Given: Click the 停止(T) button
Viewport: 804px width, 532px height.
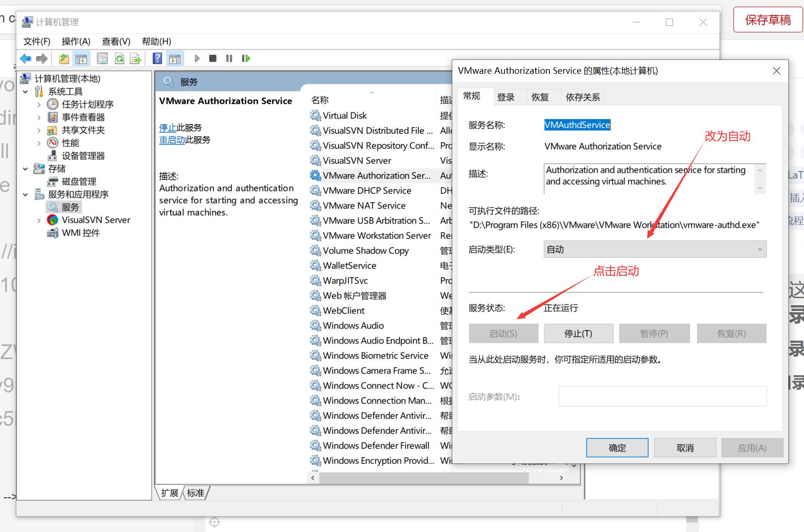Looking at the screenshot, I should click(579, 333).
